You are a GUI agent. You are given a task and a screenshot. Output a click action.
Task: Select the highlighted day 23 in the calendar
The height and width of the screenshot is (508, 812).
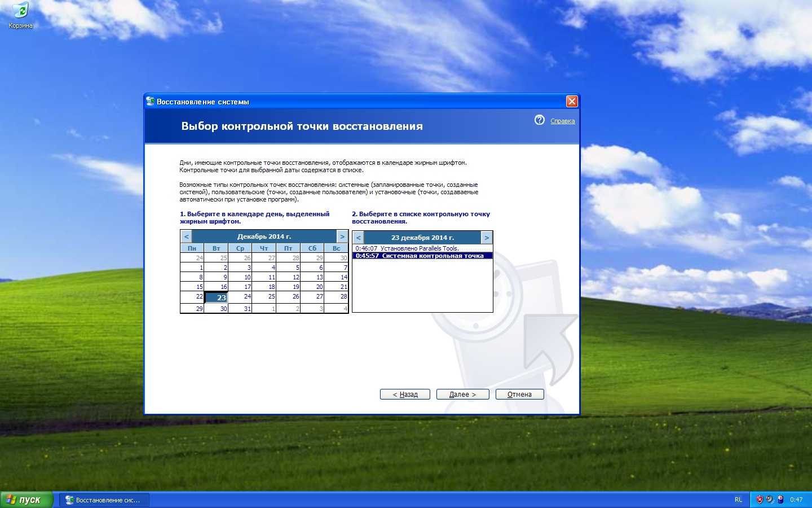pyautogui.click(x=216, y=297)
